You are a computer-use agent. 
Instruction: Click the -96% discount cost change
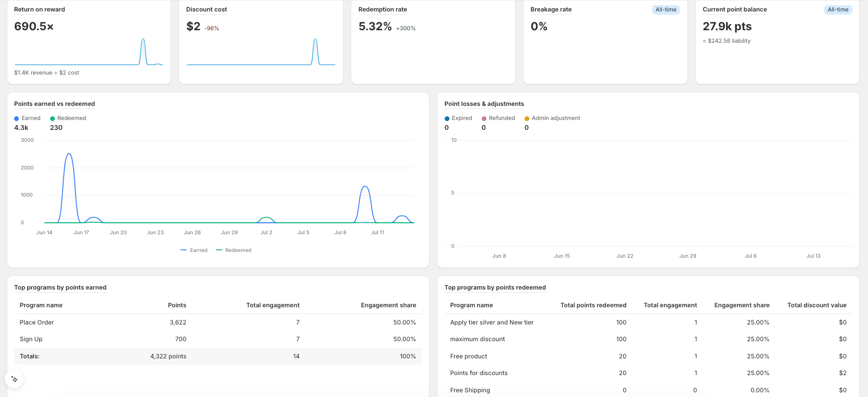pos(212,29)
